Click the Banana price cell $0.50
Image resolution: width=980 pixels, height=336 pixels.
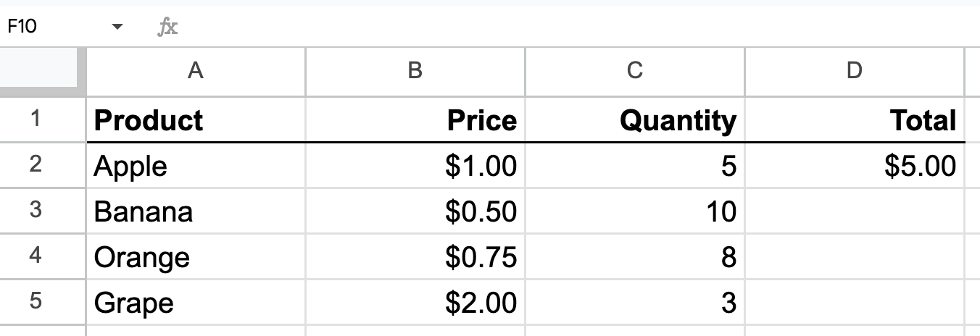415,211
